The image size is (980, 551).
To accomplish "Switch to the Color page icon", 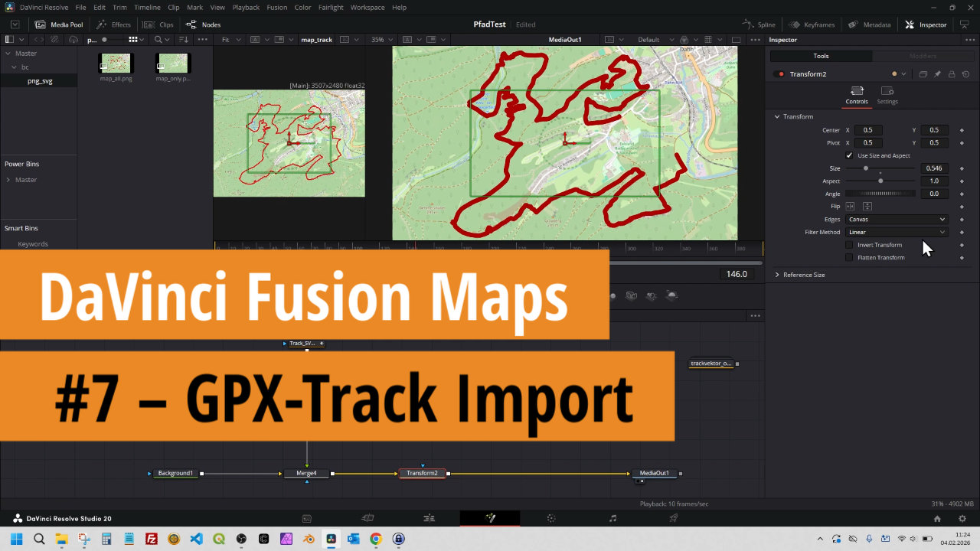I will point(550,518).
